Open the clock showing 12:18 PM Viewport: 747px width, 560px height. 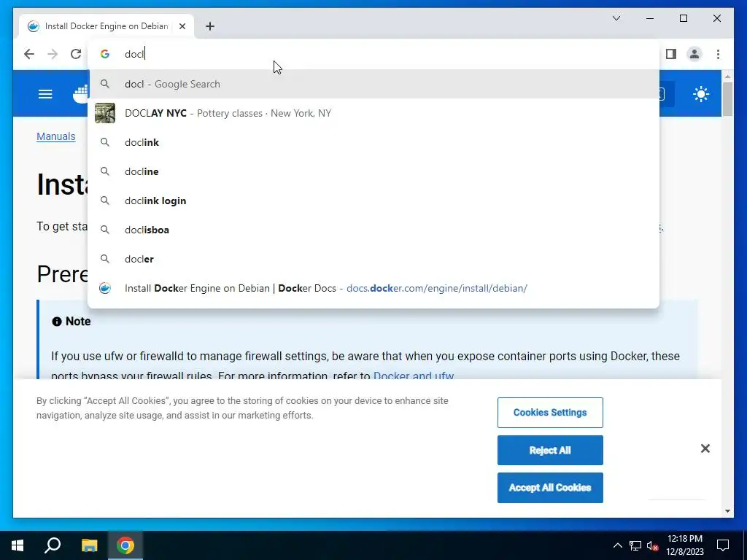pos(684,545)
